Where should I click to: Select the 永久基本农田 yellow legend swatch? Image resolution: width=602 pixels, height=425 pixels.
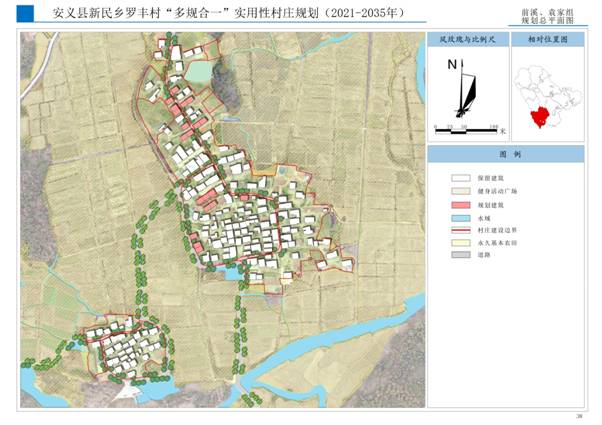461,243
